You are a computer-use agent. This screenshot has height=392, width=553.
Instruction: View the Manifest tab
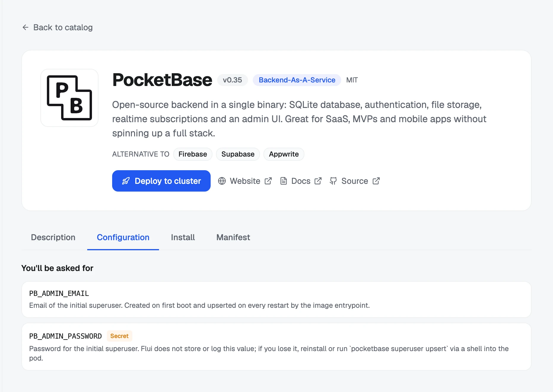[233, 237]
